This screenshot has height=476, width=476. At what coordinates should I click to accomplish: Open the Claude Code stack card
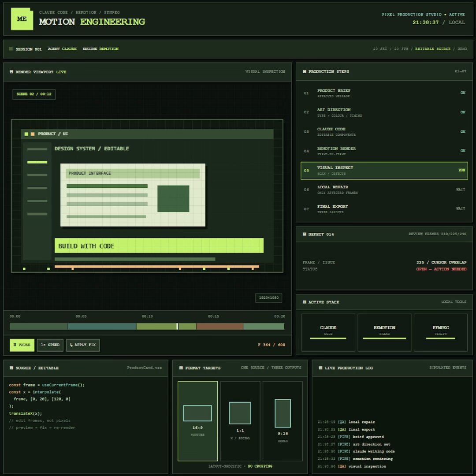pyautogui.click(x=328, y=332)
